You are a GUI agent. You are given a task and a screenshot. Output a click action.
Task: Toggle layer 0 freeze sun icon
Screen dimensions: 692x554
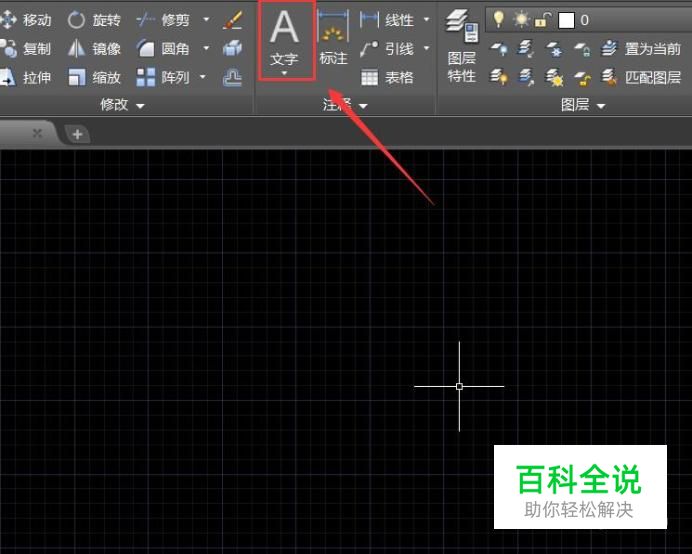[x=521, y=20]
